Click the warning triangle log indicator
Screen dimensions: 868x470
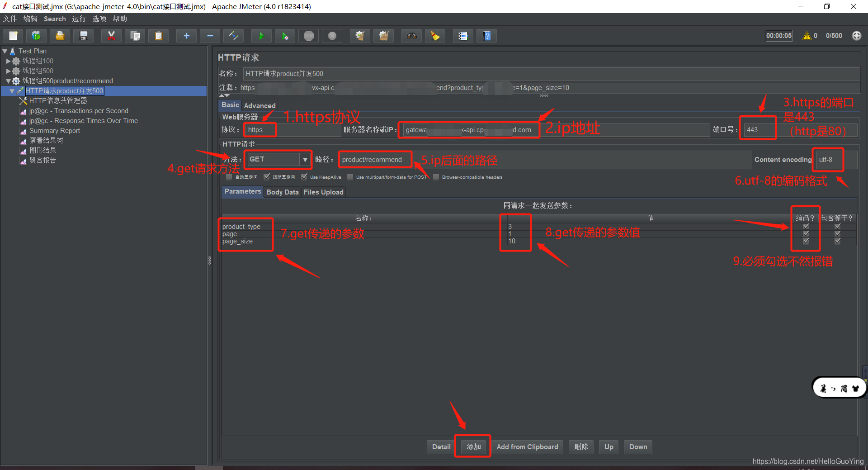click(807, 36)
